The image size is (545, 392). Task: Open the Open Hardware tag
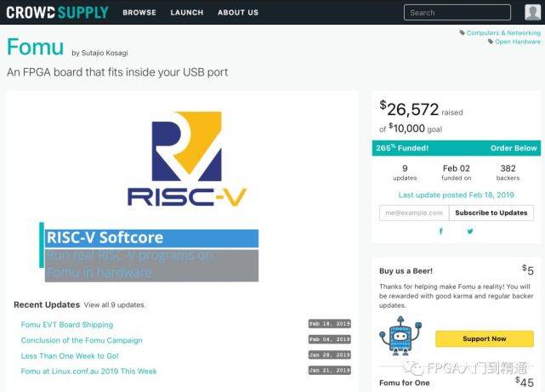[x=518, y=42]
